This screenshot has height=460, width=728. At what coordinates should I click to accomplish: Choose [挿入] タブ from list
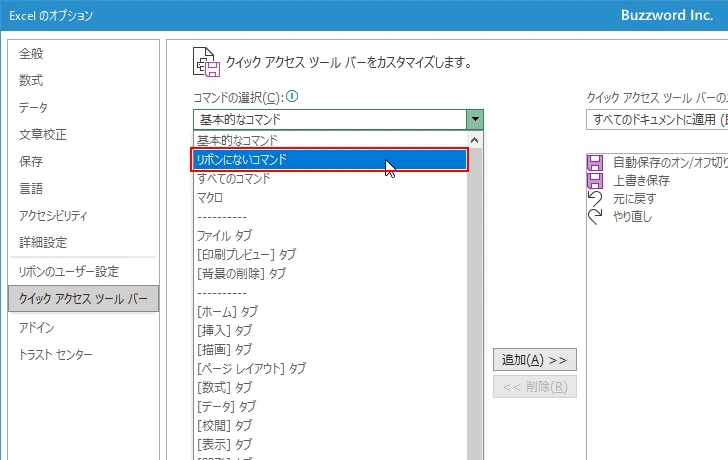pyautogui.click(x=330, y=330)
